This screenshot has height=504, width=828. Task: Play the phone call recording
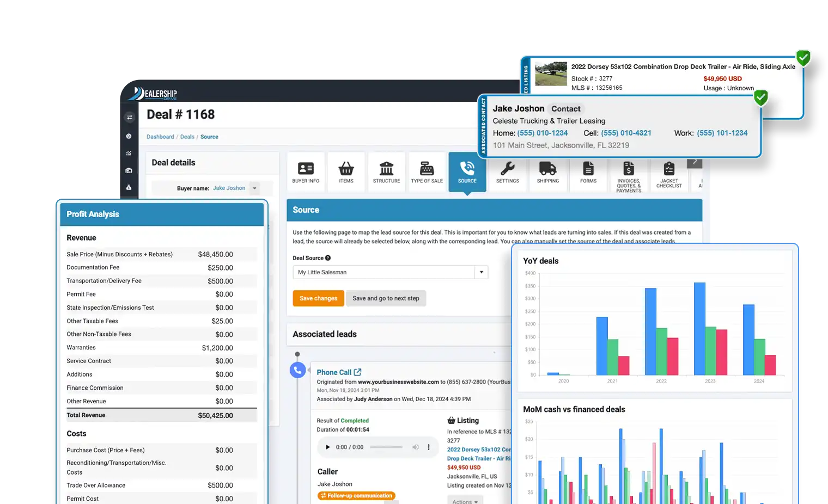pyautogui.click(x=327, y=447)
